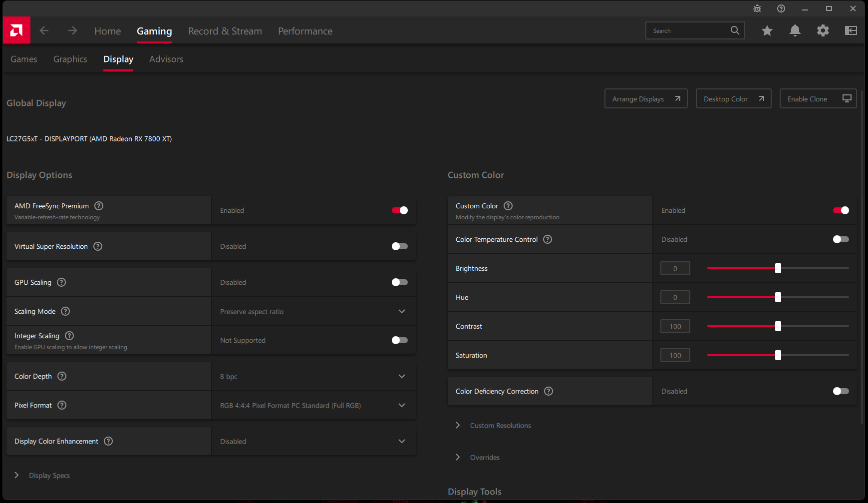868x503 pixels.
Task: Enable GPU Scaling toggle
Action: (x=400, y=282)
